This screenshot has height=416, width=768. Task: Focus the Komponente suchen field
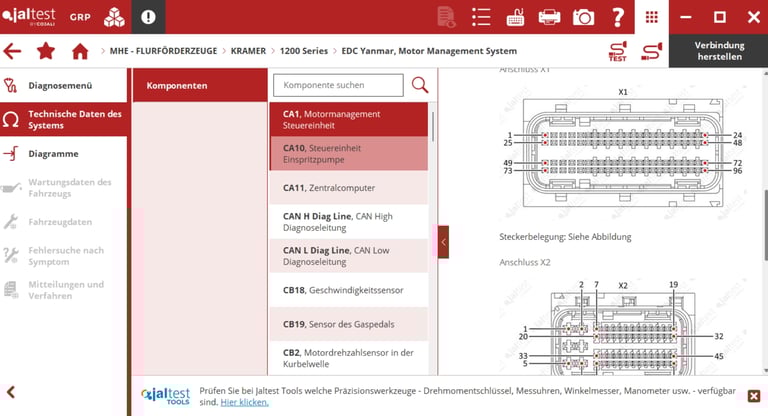pyautogui.click(x=338, y=85)
